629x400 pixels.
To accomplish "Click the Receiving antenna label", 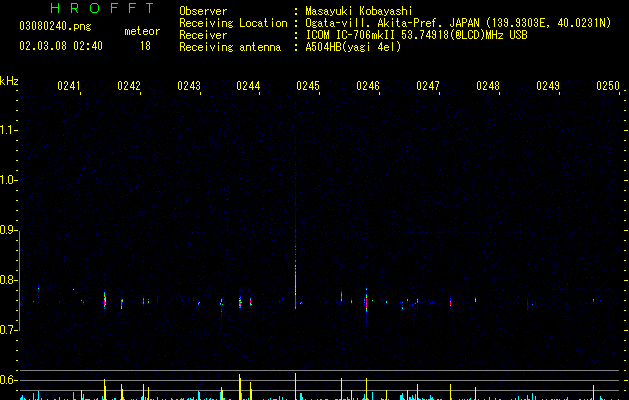I will click(x=230, y=47).
